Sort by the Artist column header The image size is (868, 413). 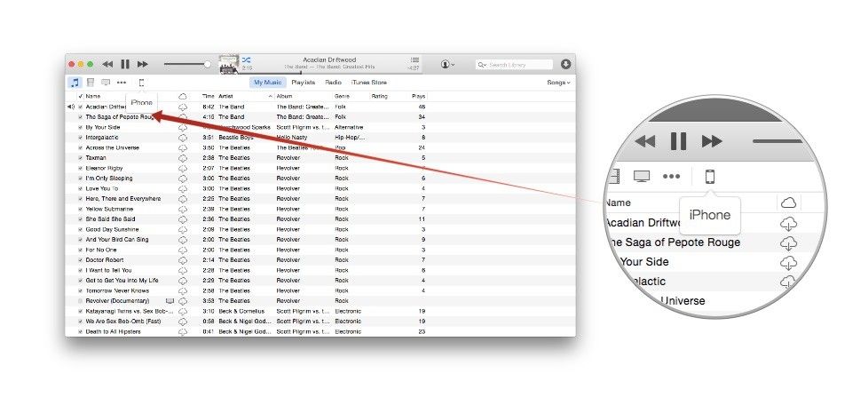pyautogui.click(x=226, y=95)
